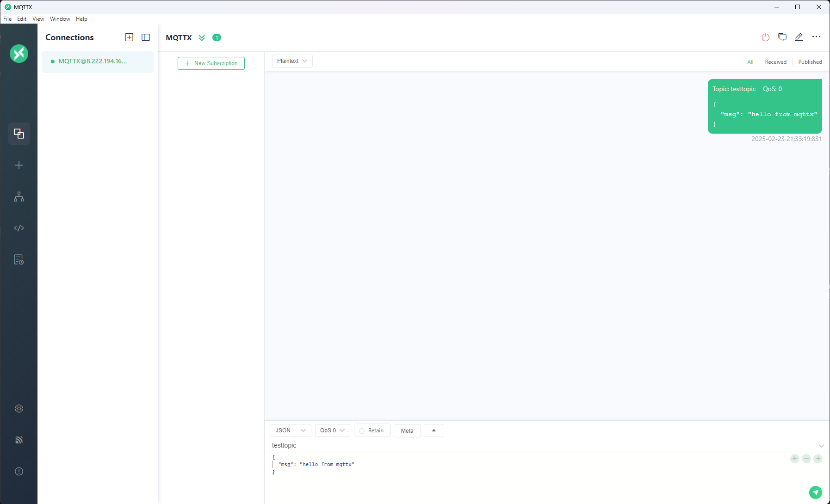830x504 pixels.
Task: Click the Connections heading
Action: tap(69, 37)
